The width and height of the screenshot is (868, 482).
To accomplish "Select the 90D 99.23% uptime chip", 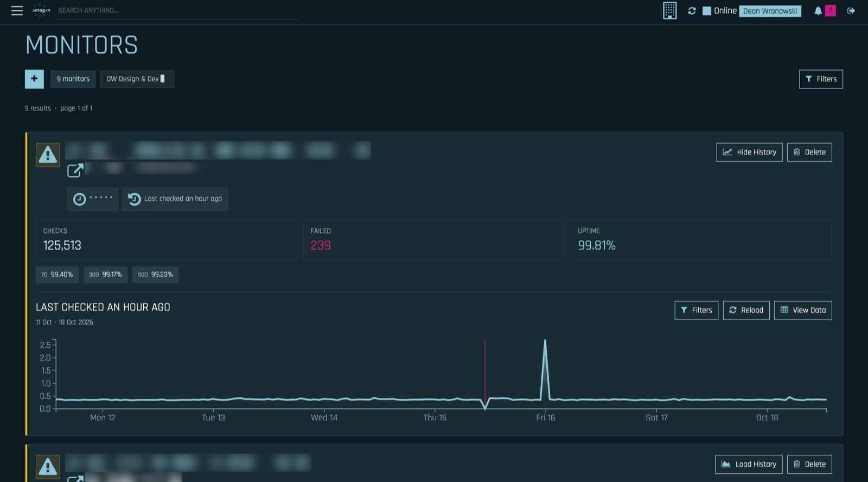I will (155, 275).
